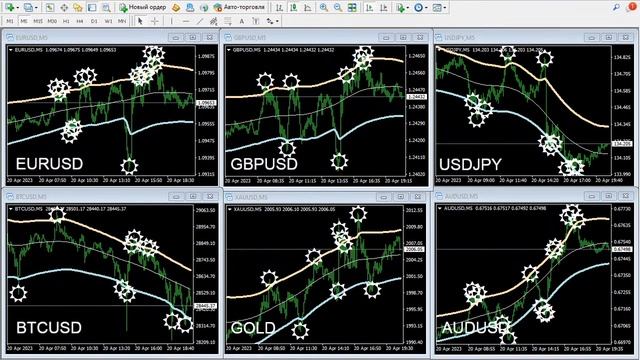Select the candlestick chart type icon

pos(293,7)
